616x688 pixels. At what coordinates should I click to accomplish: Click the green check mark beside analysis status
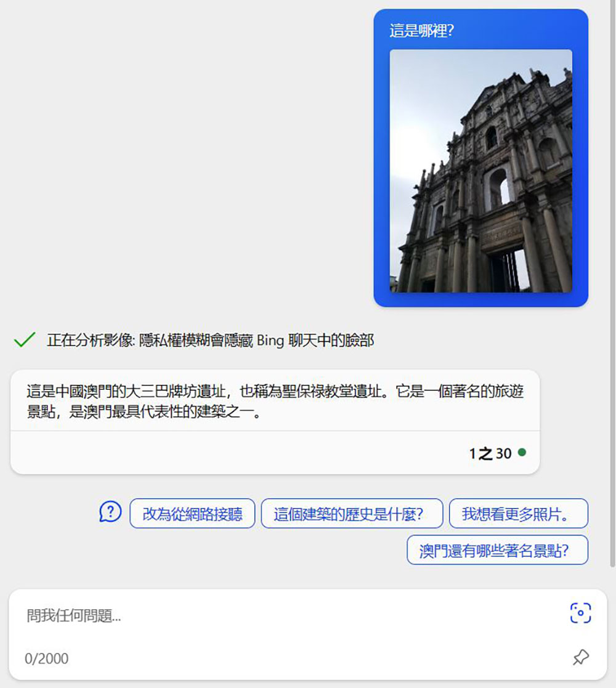coord(24,340)
